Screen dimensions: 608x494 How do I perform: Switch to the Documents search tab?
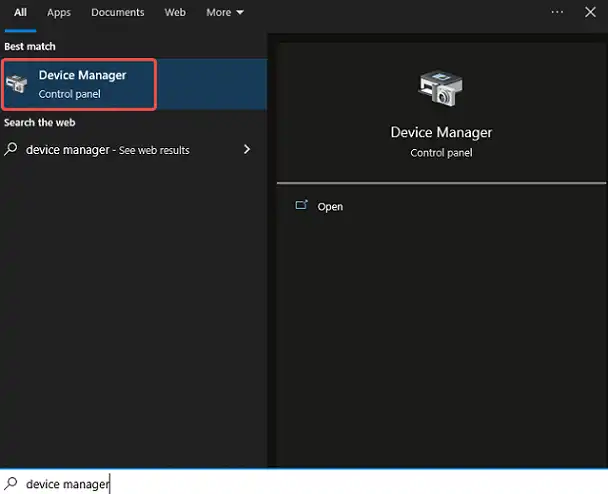pos(117,12)
